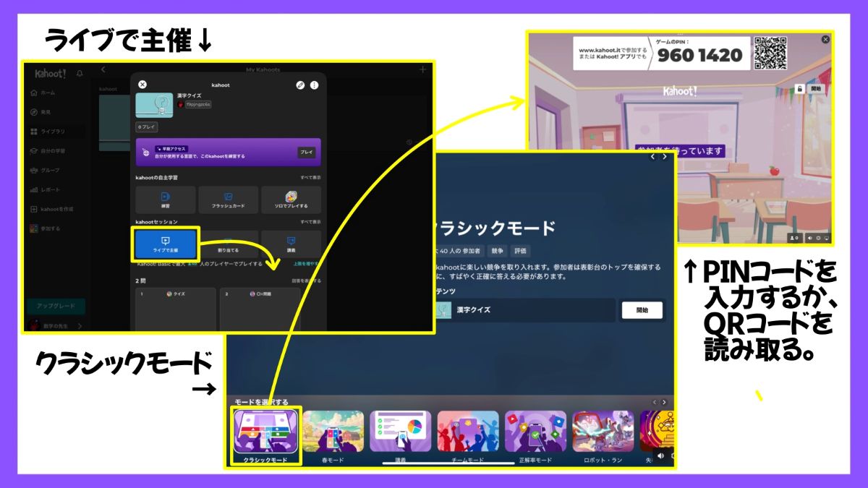Select the 練習 practice tile

165,199
